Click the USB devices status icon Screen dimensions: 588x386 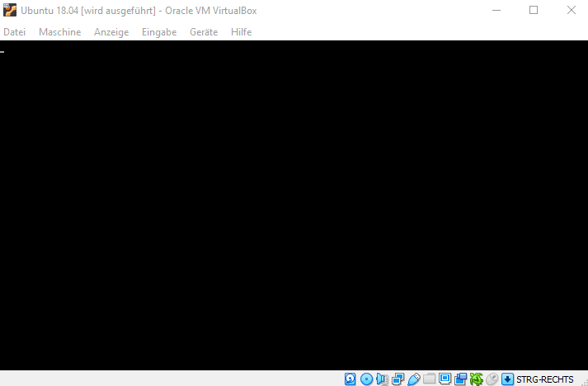click(x=414, y=379)
